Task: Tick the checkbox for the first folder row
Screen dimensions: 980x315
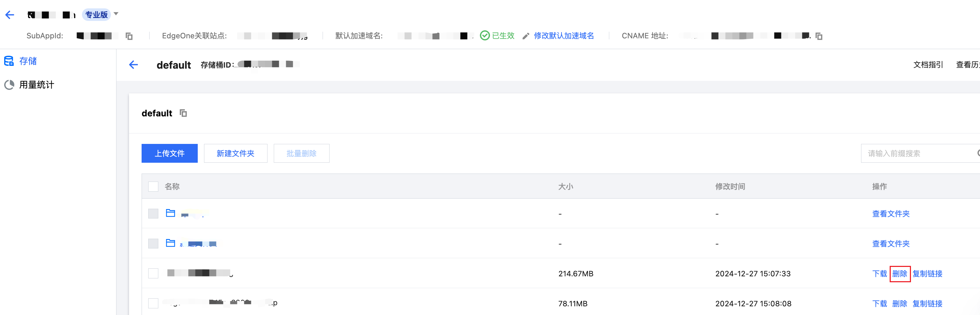Action: pyautogui.click(x=153, y=214)
